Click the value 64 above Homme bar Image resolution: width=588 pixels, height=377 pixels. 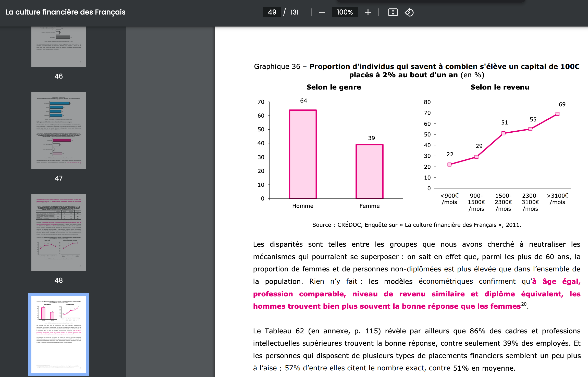303,101
